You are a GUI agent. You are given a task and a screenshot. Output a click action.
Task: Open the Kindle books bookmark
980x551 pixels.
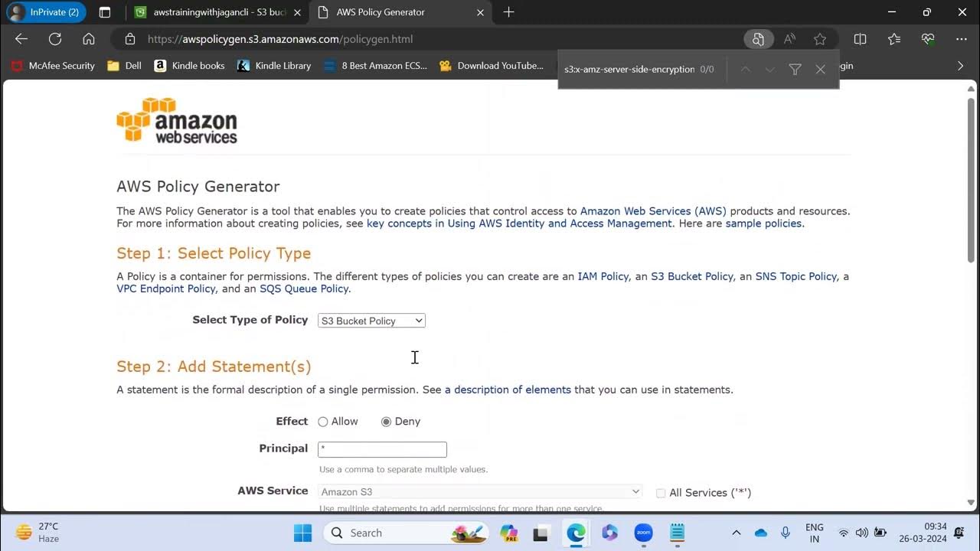pyautogui.click(x=189, y=66)
